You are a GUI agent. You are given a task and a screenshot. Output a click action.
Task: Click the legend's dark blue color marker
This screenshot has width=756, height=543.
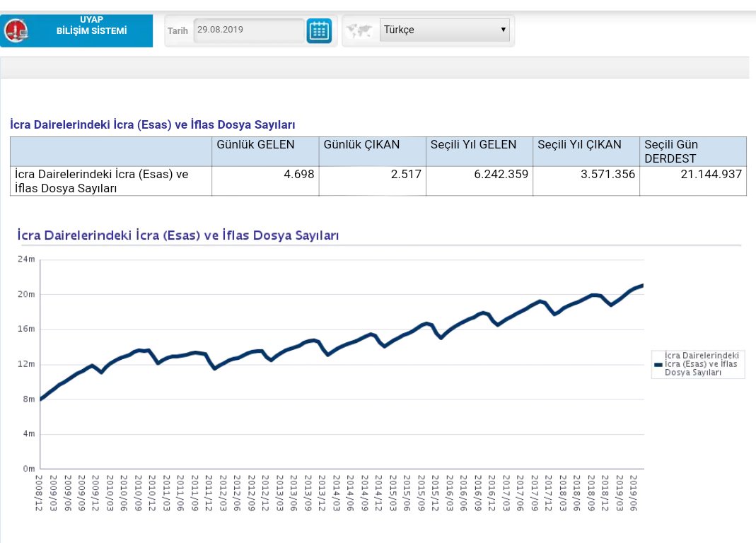658,365
